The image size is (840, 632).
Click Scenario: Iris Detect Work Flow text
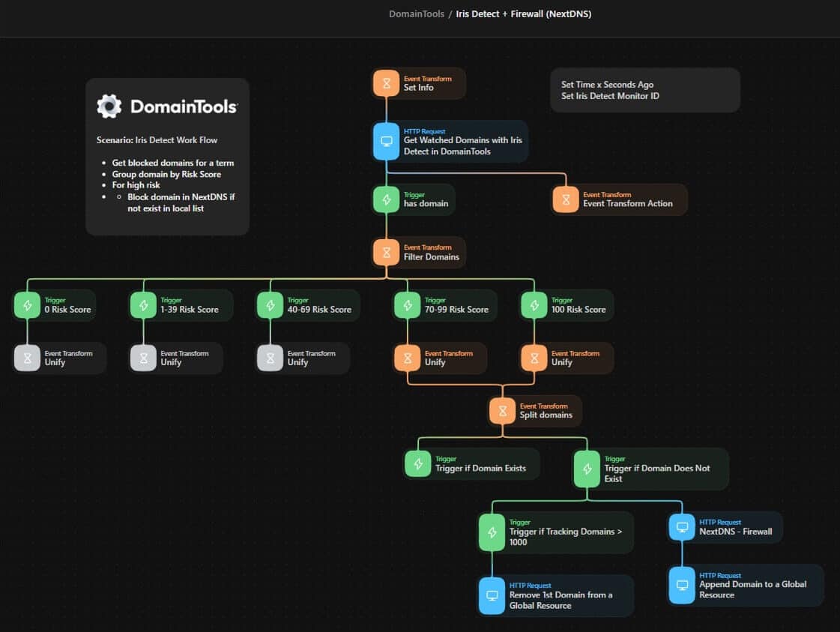pos(157,140)
